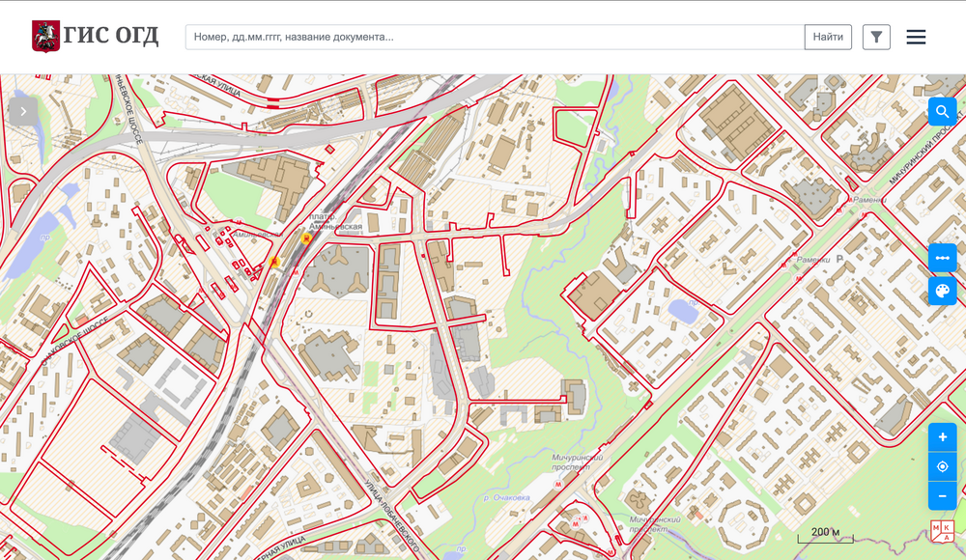Center map on my location target
966x560 pixels.
943,466
